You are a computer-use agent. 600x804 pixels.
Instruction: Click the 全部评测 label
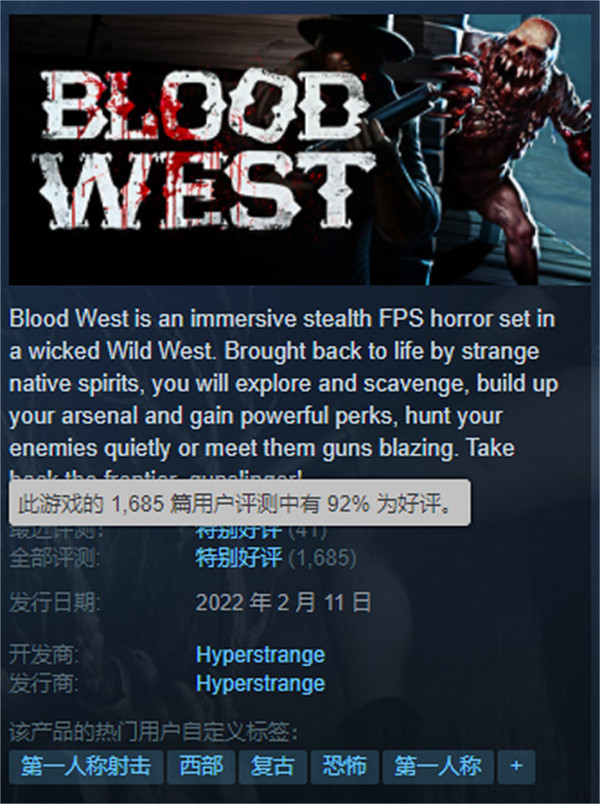click(54, 557)
